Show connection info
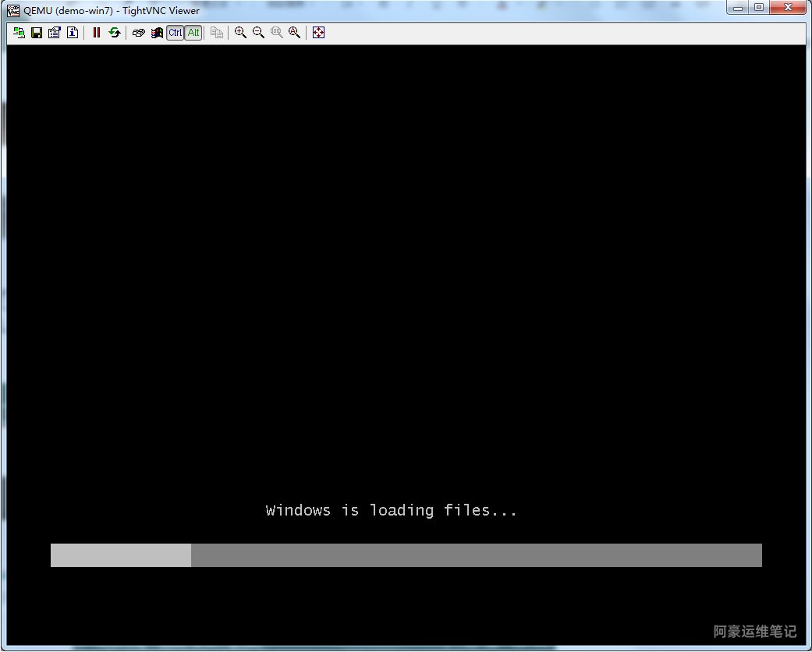Screen dimensions: 812x652 72,33
